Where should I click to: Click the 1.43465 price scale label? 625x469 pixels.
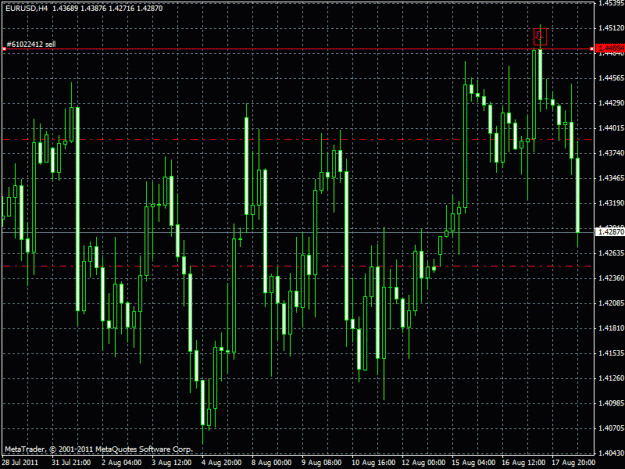click(611, 178)
